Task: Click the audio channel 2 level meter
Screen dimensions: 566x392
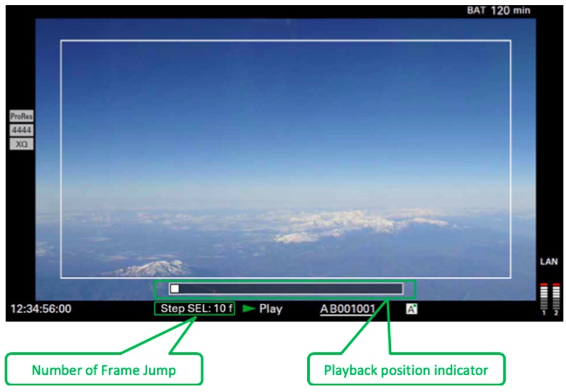Action: point(556,297)
